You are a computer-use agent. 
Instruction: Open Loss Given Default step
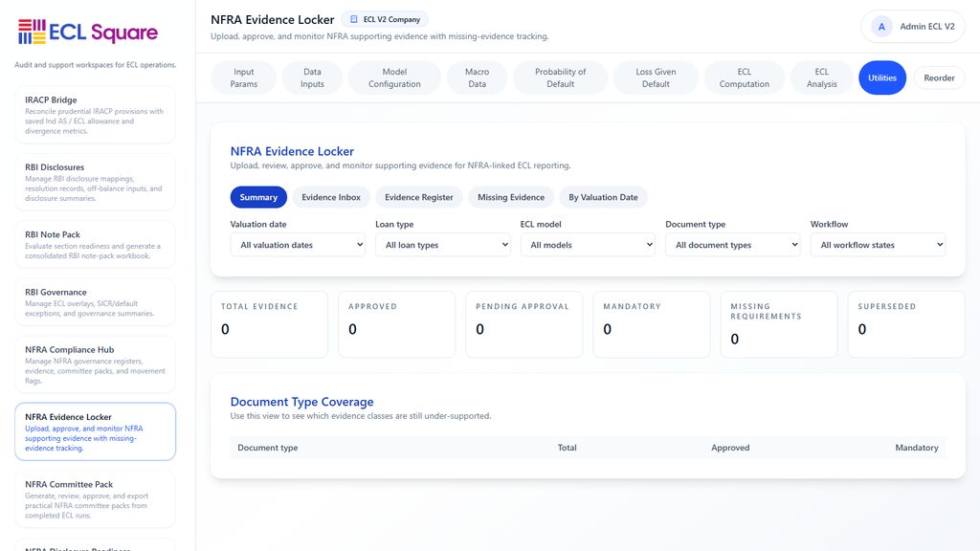click(656, 78)
